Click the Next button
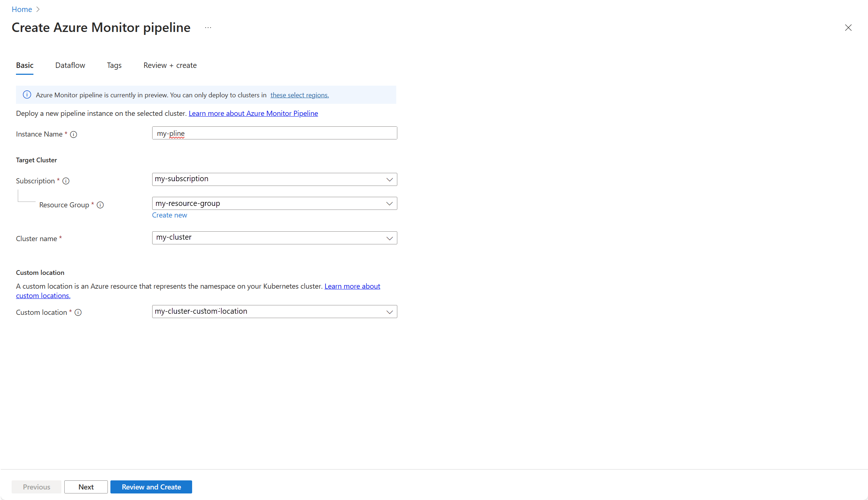The image size is (868, 500). tap(86, 487)
